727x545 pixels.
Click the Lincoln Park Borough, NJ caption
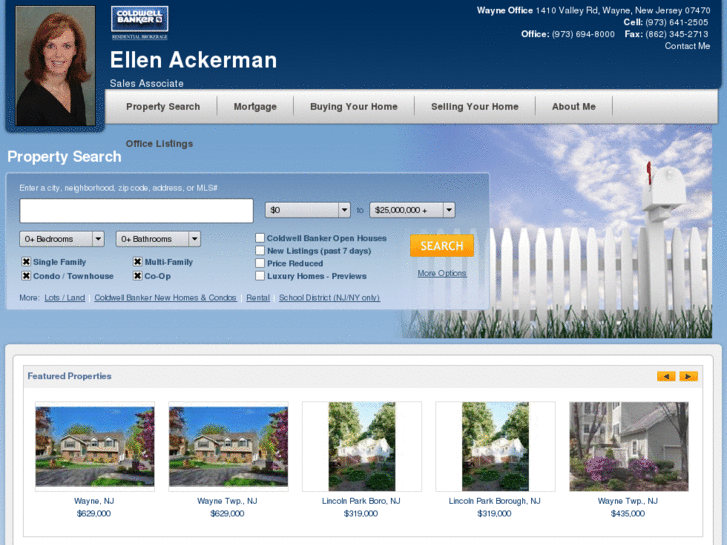(x=494, y=501)
